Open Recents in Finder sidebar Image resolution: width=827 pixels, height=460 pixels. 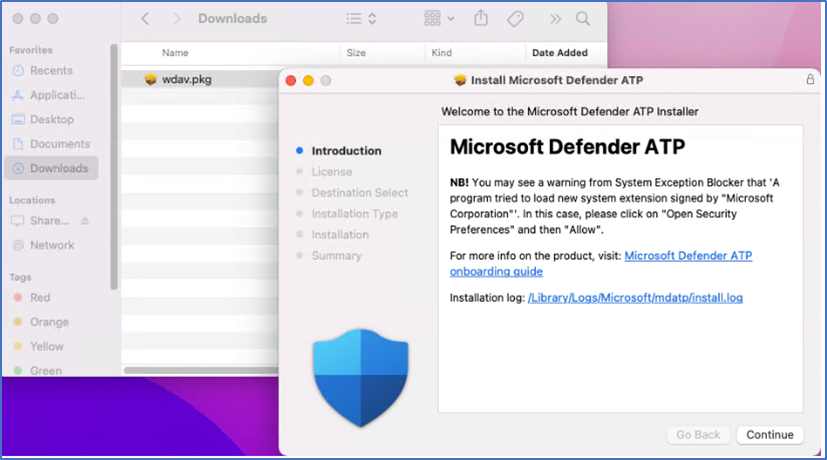[x=51, y=71]
